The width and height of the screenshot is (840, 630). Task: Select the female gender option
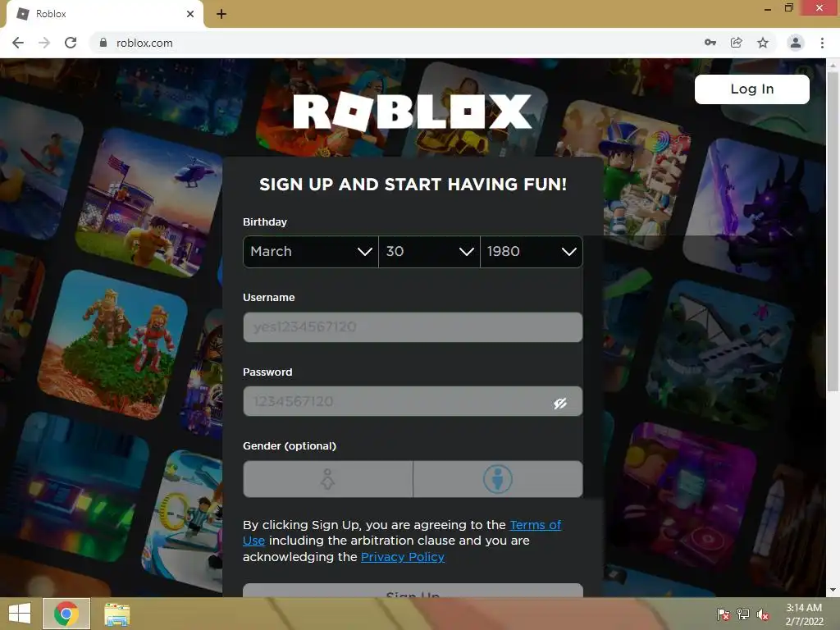(328, 479)
